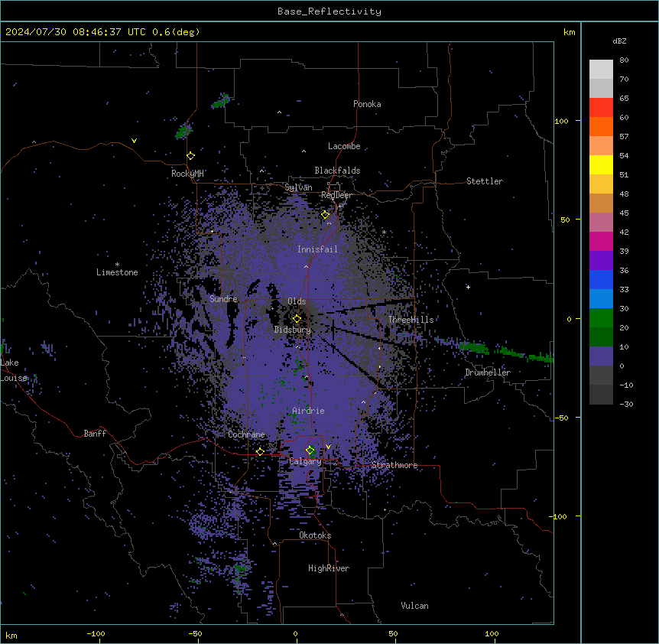Click the Vulcan label
Image resolution: width=659 pixels, height=644 pixels.
click(415, 606)
